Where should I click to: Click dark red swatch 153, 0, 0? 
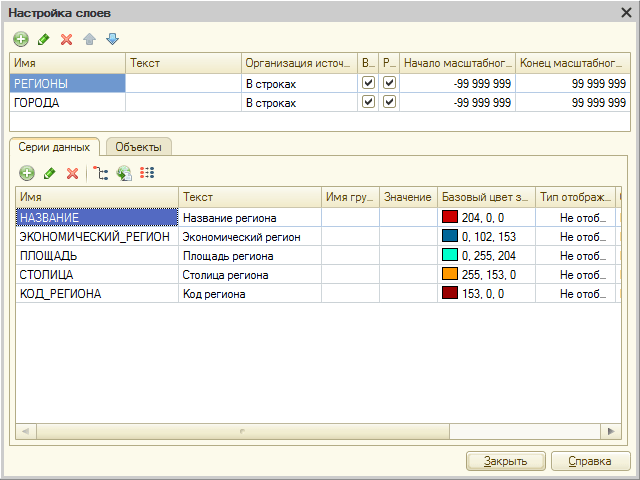coord(450,293)
